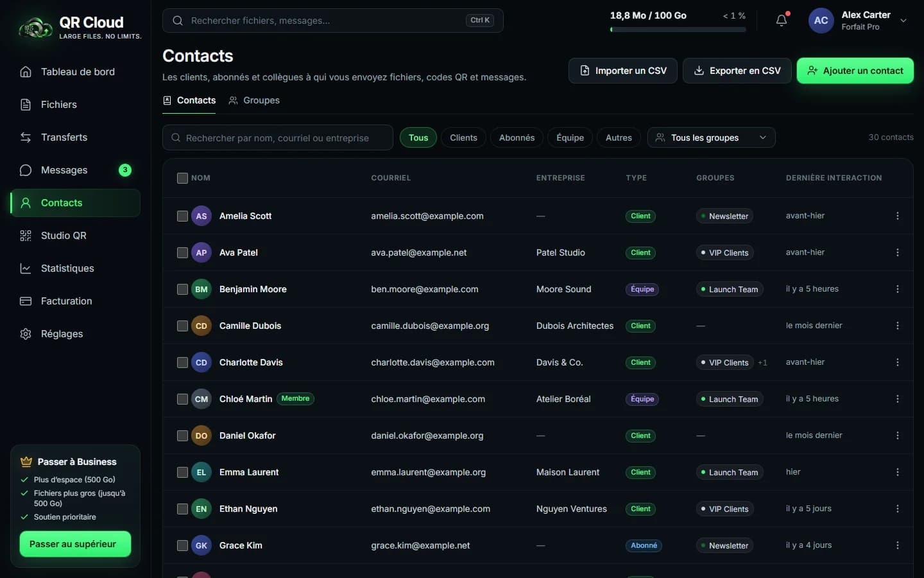
Task: Click the AS avatar of Amelia Scott
Action: 201,216
